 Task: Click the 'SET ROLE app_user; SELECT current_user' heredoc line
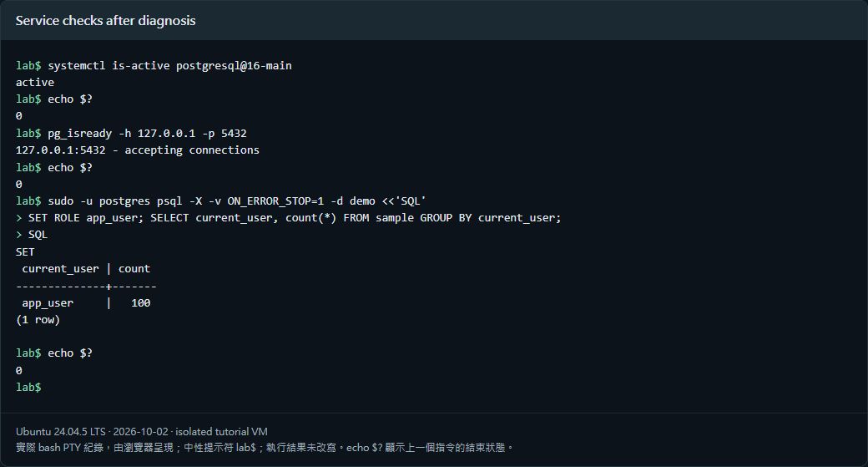click(289, 218)
